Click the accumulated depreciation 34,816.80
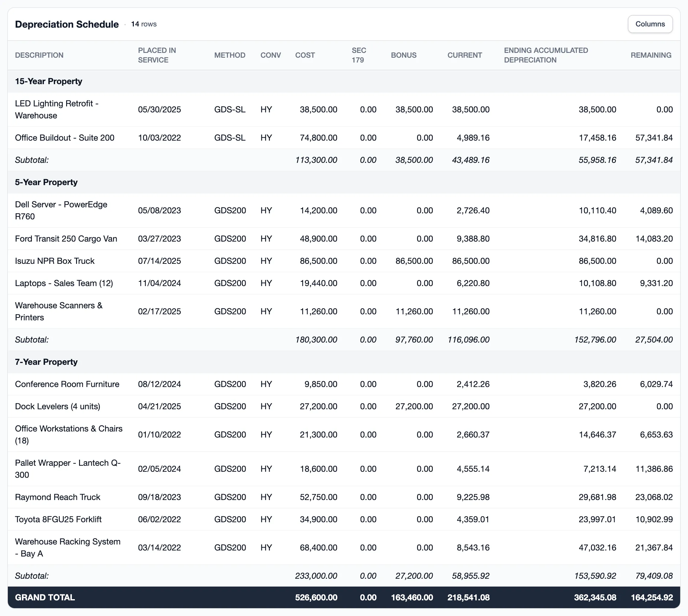 coord(597,239)
